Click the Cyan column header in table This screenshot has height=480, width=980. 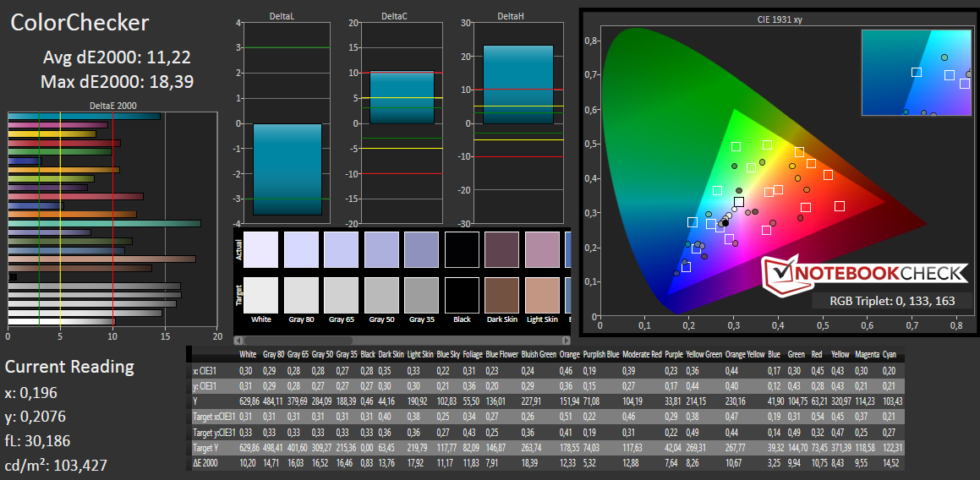[x=889, y=354]
